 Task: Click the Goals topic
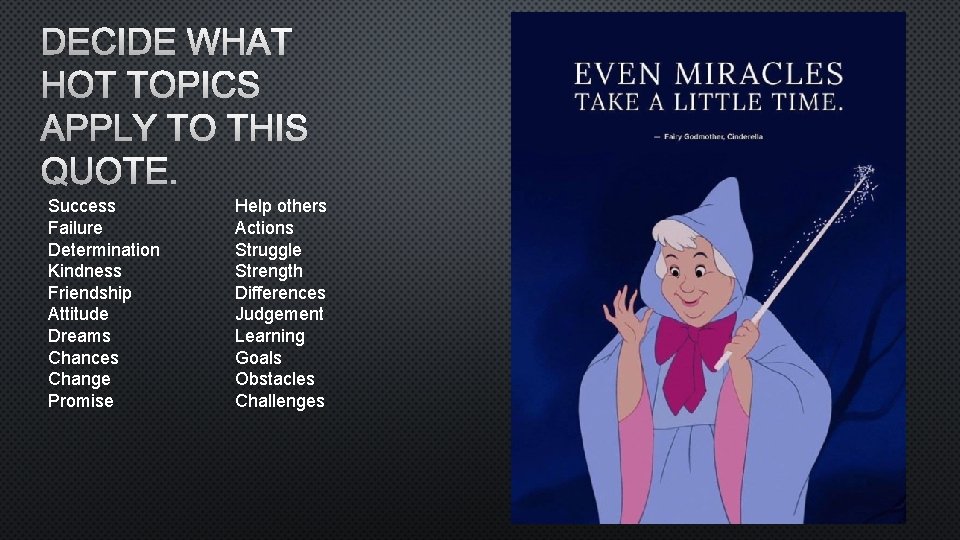(258, 358)
